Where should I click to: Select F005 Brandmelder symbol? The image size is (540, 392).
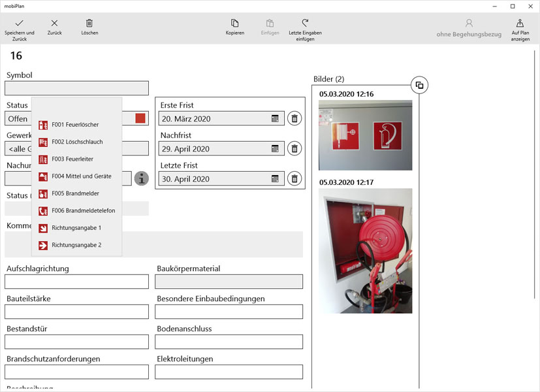pos(76,193)
